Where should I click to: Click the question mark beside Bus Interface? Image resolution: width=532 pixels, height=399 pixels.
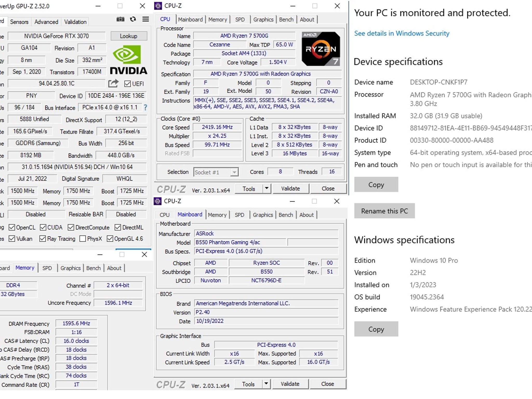click(x=145, y=107)
